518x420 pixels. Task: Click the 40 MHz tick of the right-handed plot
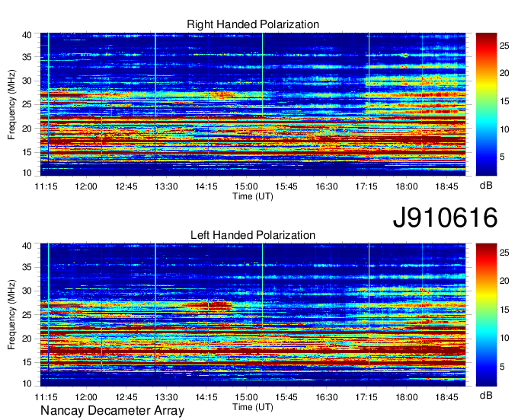point(27,35)
